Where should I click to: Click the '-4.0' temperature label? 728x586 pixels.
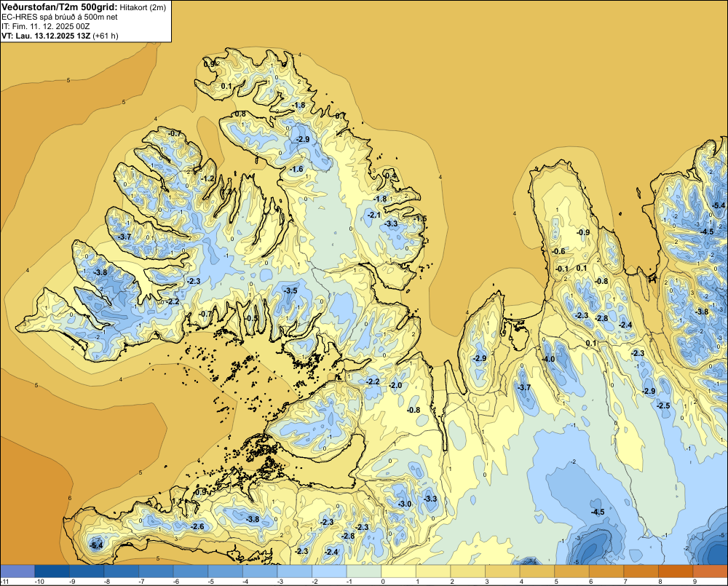point(548,360)
